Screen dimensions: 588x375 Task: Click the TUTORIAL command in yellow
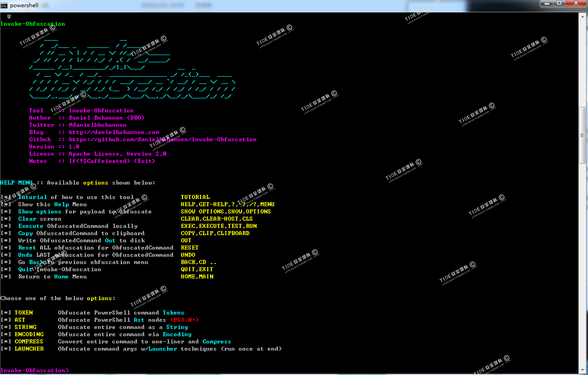click(x=195, y=197)
